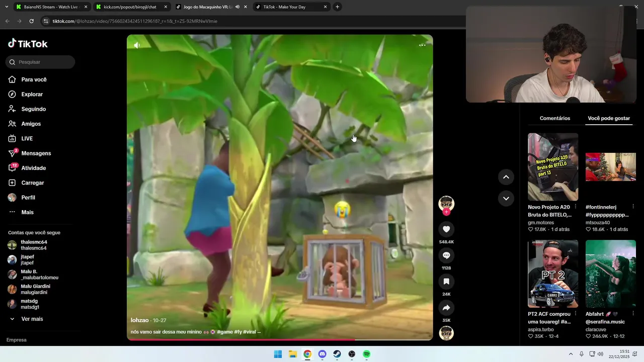Image resolution: width=644 pixels, height=362 pixels.
Task: Open Atividade notifications
Action: [27, 168]
